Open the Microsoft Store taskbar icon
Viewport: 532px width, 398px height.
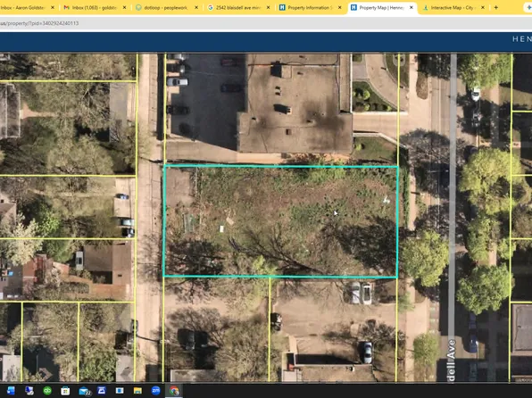click(x=65, y=391)
